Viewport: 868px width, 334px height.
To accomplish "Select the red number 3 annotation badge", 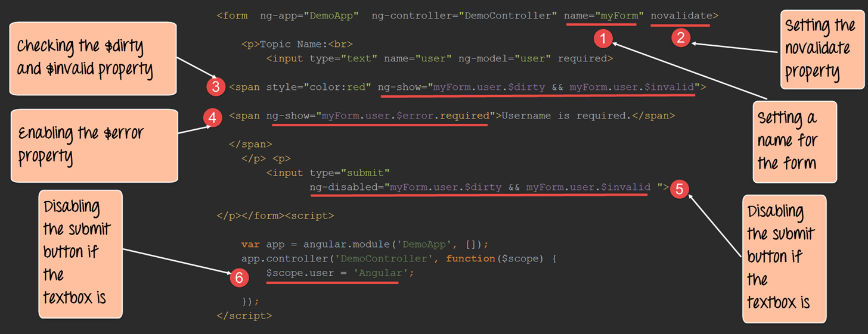I will 216,87.
